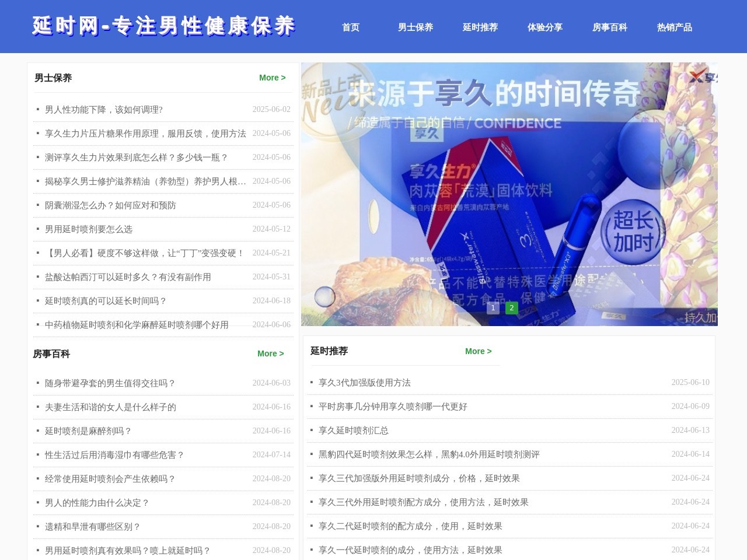
Task: Click the 享久生力 banner image
Action: pyautogui.click(x=509, y=194)
